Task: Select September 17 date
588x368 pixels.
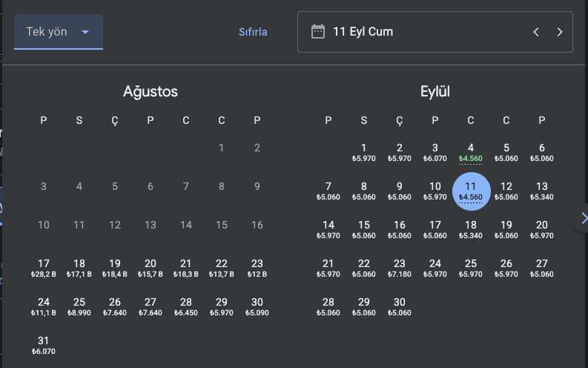Action: coord(435,230)
